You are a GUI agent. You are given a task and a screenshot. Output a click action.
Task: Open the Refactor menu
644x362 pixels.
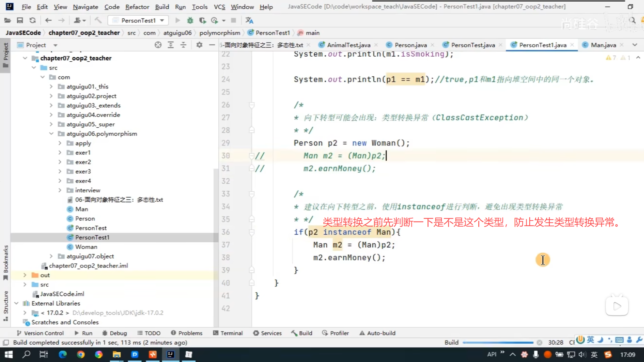(137, 7)
